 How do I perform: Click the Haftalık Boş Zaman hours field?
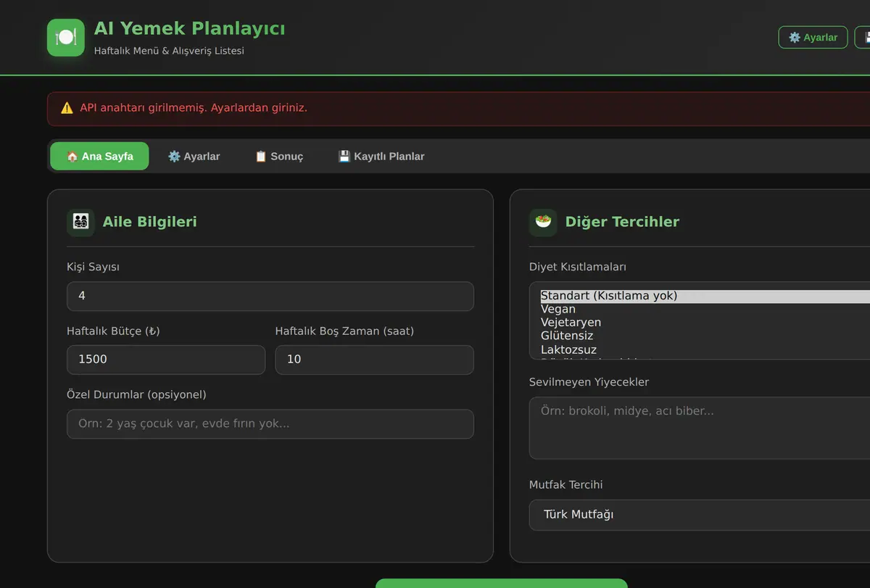375,360
